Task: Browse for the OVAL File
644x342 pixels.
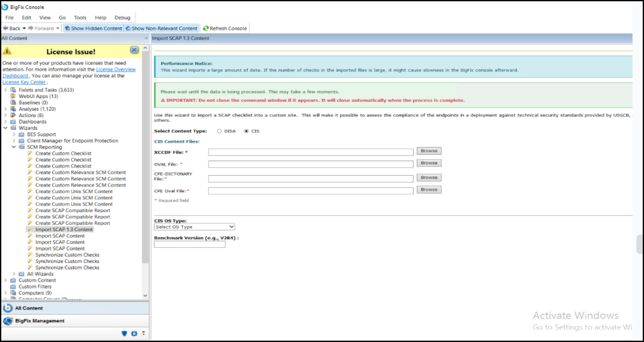Action: [x=429, y=163]
